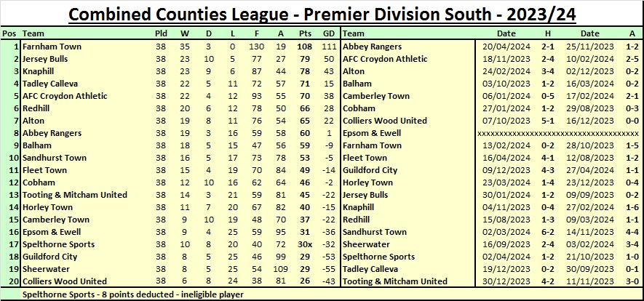644x301 pixels.
Task: Select the Tadley Calleva away date 20/03/2024
Action: point(590,269)
